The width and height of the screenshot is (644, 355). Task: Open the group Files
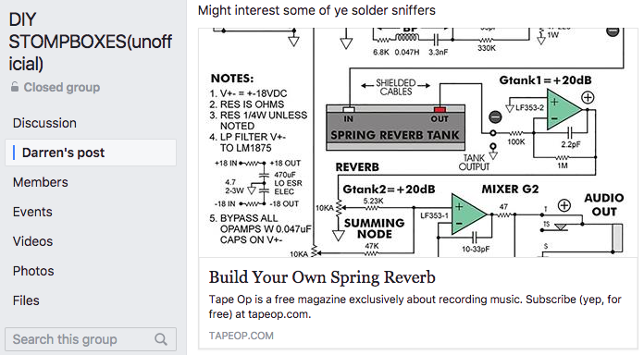26,300
